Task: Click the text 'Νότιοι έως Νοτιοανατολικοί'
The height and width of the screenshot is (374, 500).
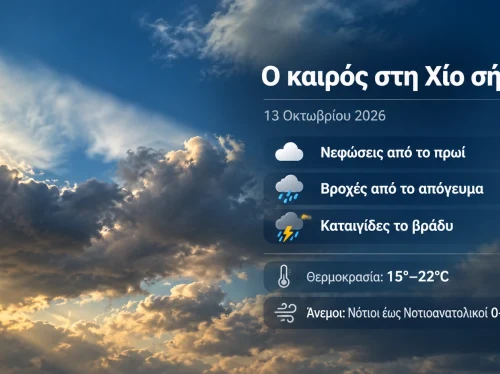Action: [418, 313]
